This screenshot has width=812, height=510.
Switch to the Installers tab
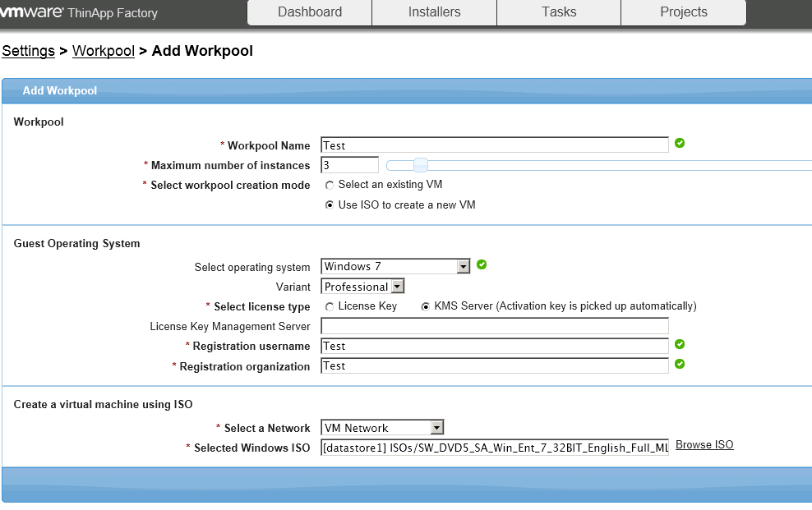[434, 12]
